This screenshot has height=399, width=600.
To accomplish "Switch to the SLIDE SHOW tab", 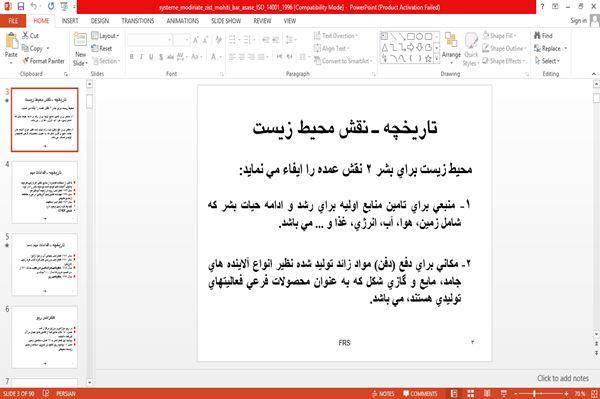I will (226, 21).
